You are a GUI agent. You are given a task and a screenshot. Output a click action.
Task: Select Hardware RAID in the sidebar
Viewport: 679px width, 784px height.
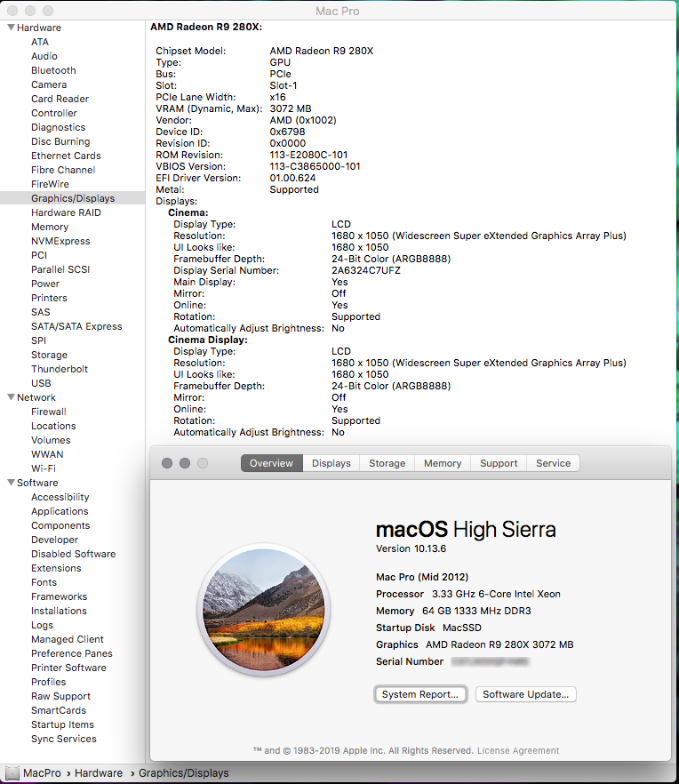click(66, 212)
